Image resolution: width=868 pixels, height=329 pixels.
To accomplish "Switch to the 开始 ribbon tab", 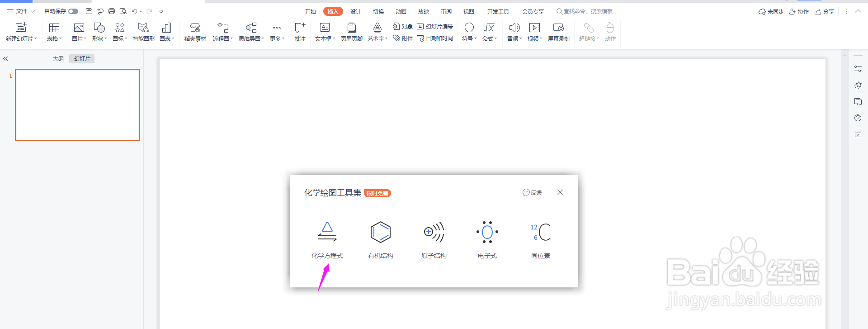I will [310, 11].
